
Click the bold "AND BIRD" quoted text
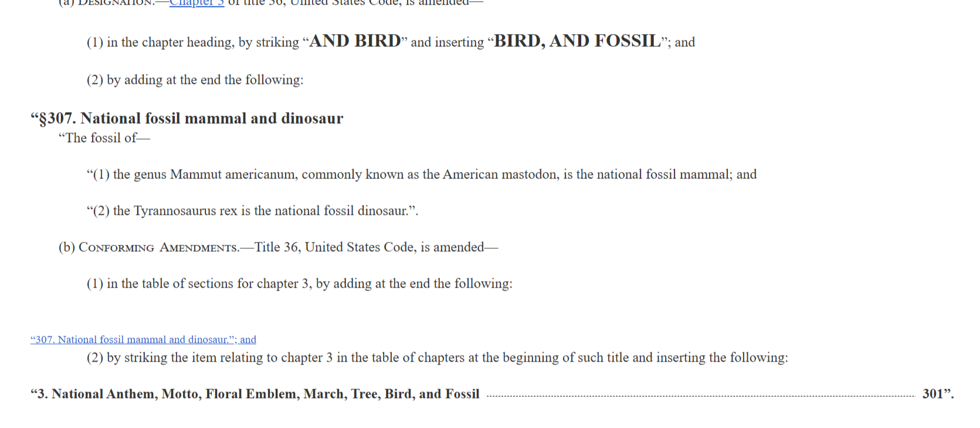355,41
